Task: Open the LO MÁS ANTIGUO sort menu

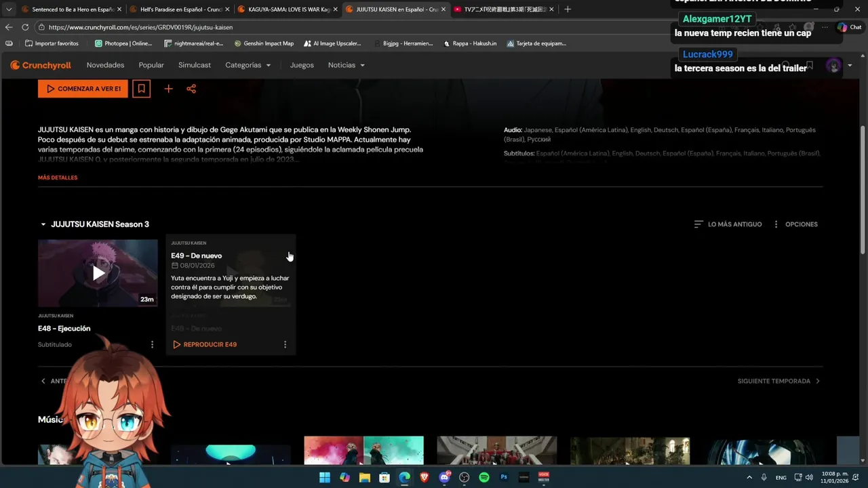Action: tap(728, 224)
